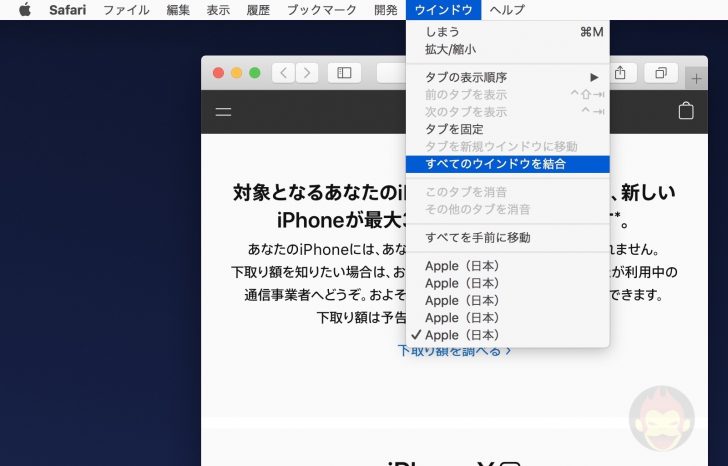
Task: Choose しまう to minimize the window
Action: tap(507, 32)
